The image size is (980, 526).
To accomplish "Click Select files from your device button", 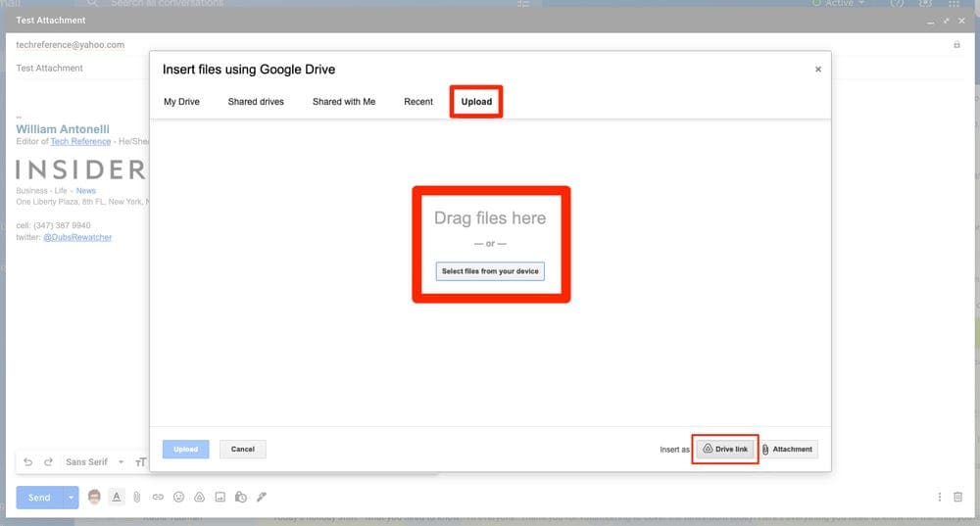I will pyautogui.click(x=490, y=271).
